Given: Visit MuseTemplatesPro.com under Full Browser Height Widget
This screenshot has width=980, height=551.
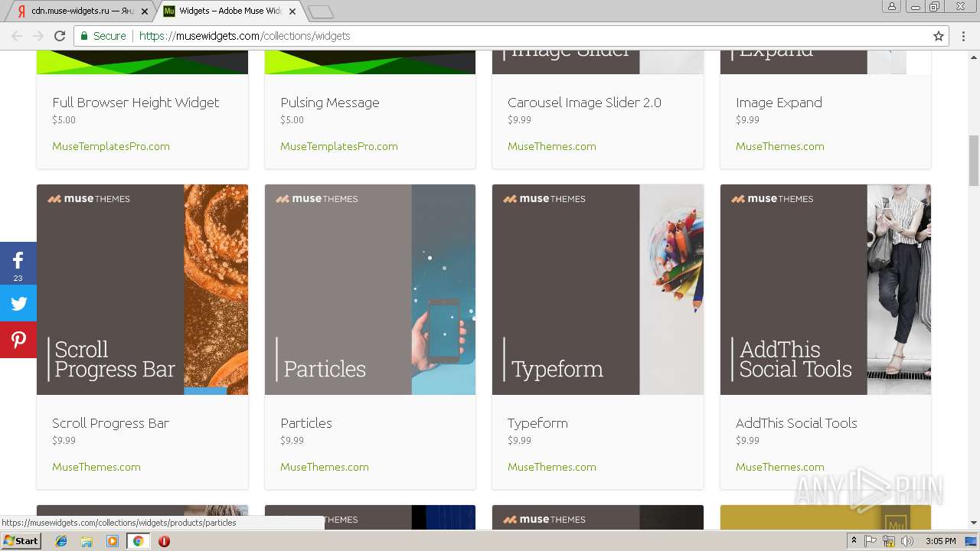Looking at the screenshot, I should coord(111,146).
